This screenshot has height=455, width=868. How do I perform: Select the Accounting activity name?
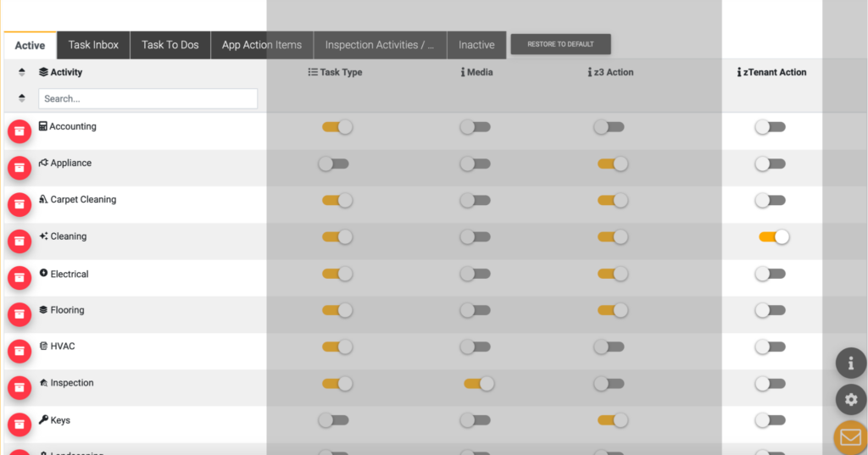click(x=73, y=126)
